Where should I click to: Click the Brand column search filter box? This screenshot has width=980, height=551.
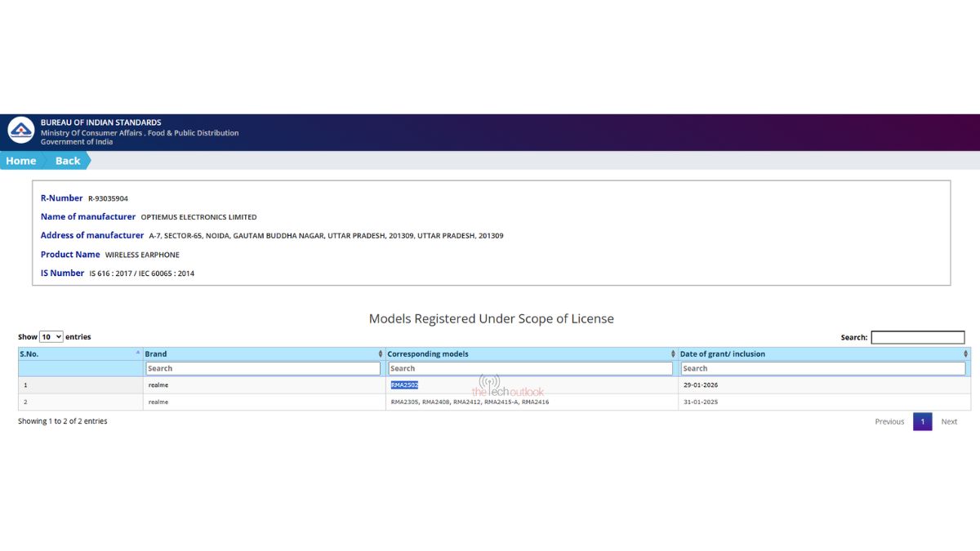point(263,368)
